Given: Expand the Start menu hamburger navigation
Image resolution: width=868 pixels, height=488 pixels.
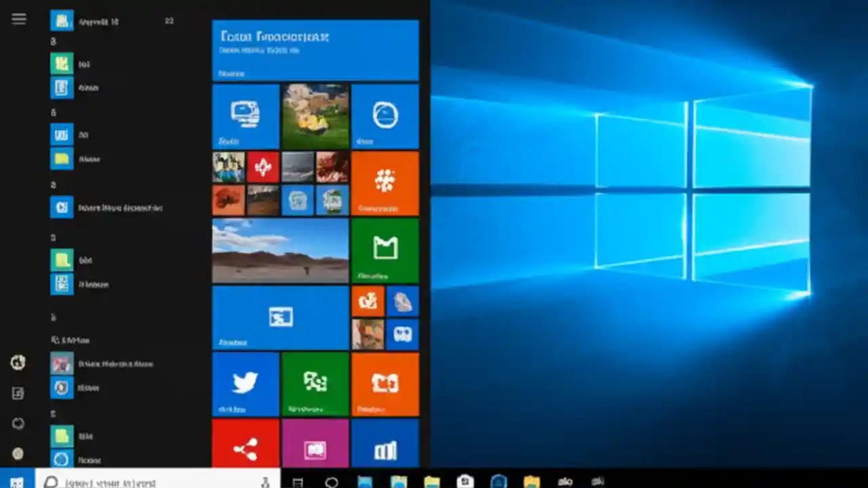Looking at the screenshot, I should click(x=18, y=18).
